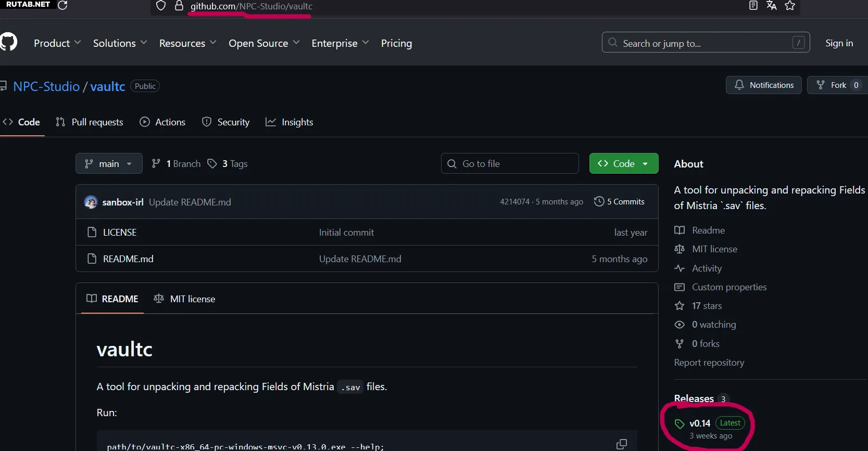
Task: Open the vaultc repository link
Action: 108,86
